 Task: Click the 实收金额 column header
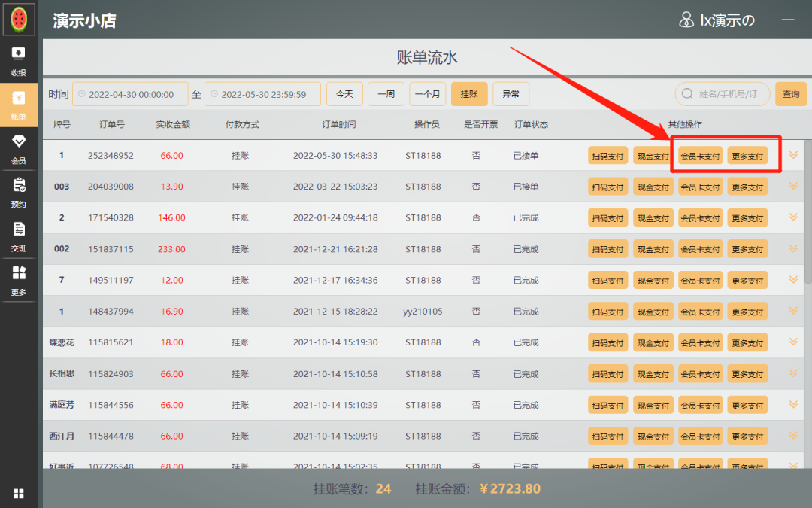point(173,124)
